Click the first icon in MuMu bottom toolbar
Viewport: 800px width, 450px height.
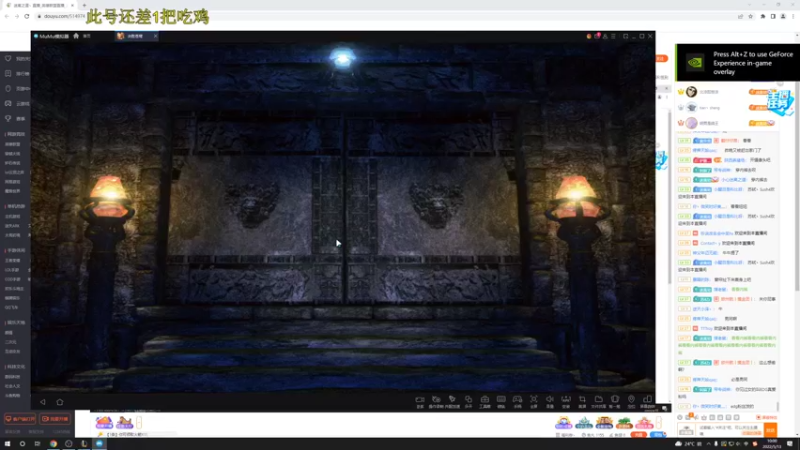tap(420, 401)
